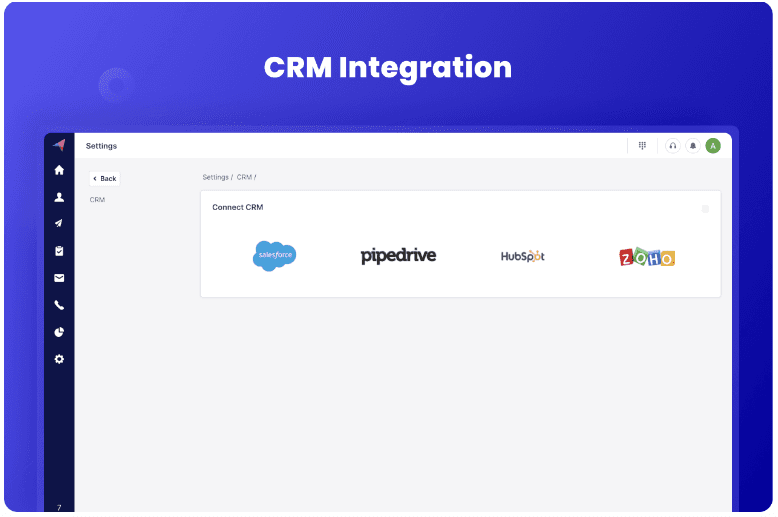The width and height of the screenshot is (778, 517).
Task: Open the contacts person icon in sidebar
Action: (x=59, y=197)
